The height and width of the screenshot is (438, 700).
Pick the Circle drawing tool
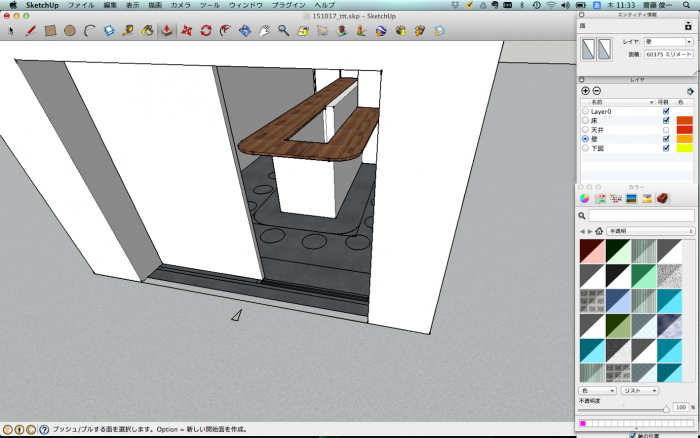[x=70, y=30]
